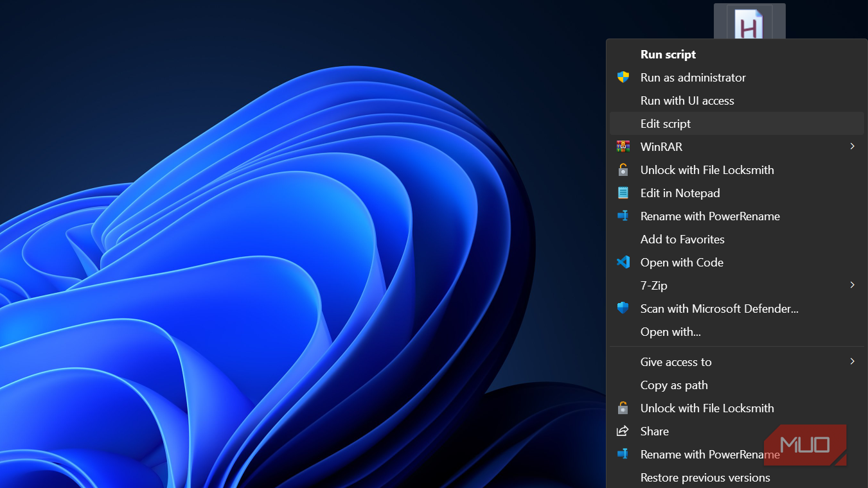The width and height of the screenshot is (868, 488).
Task: Click the Run as administrator shield icon
Action: coord(623,77)
